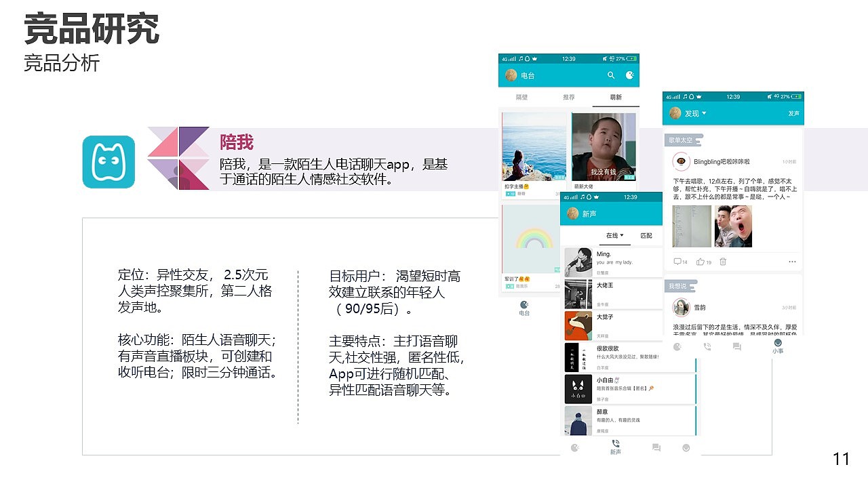
Task: Tap radio pacman icon in 新声 bottom bar
Action: [x=575, y=447]
